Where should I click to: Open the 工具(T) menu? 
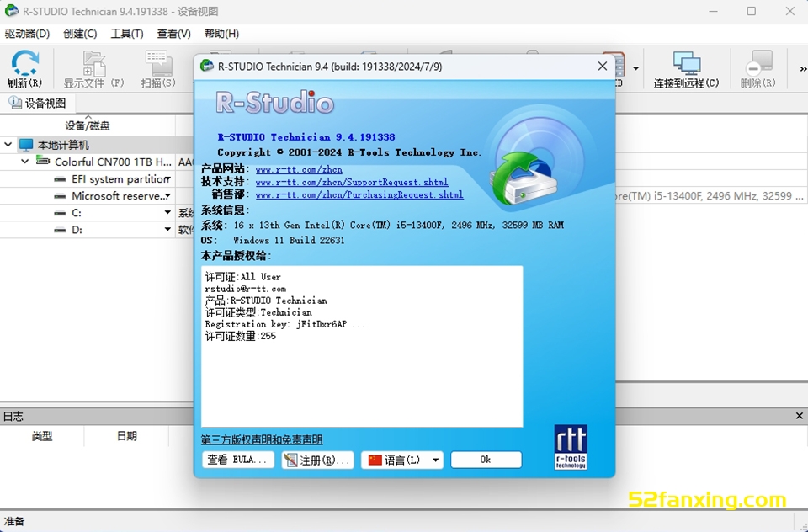[x=127, y=34]
